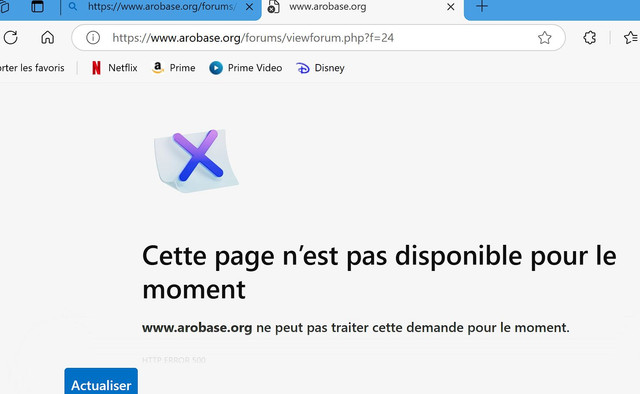Open the browser extensions puzzle icon

(589, 38)
